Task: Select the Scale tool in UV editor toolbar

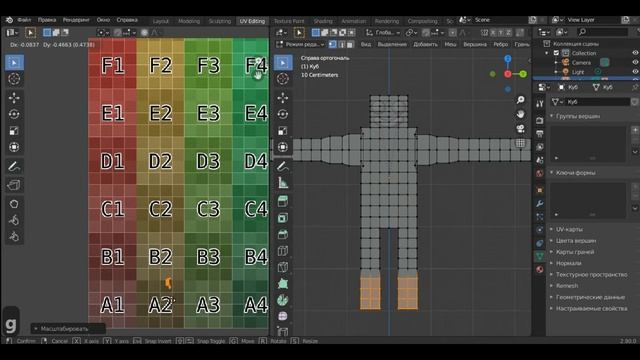Action: click(14, 131)
